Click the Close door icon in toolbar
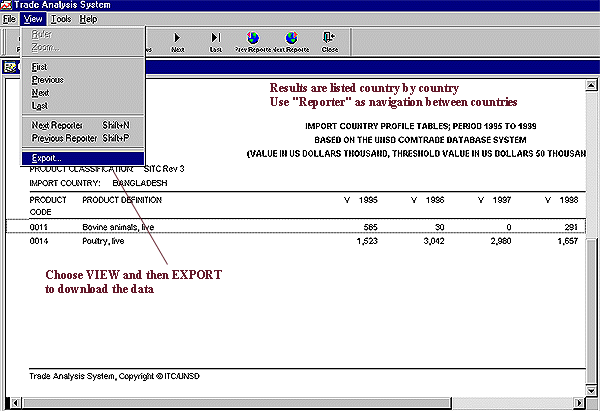This screenshot has width=600, height=411. tap(329, 37)
